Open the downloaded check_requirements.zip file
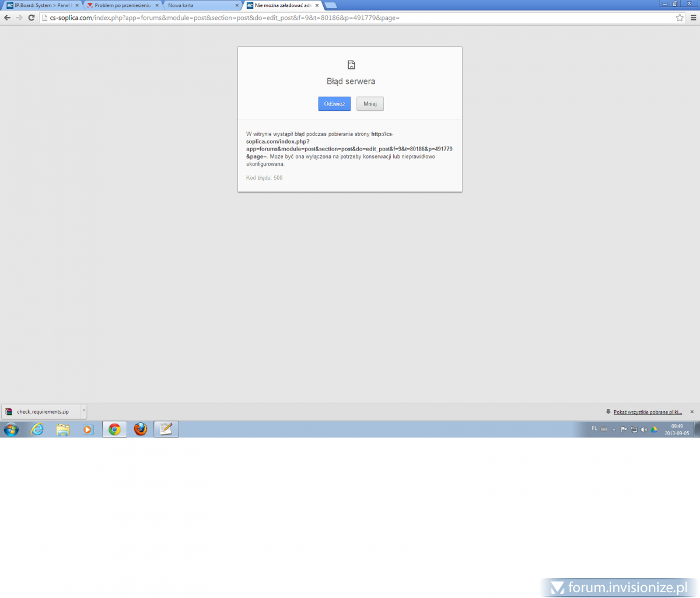 (41, 411)
